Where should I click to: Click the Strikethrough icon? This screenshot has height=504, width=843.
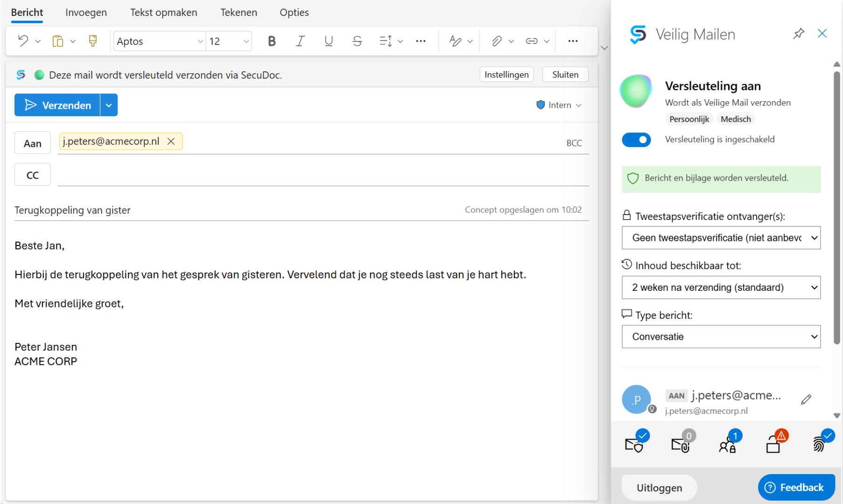click(x=357, y=41)
